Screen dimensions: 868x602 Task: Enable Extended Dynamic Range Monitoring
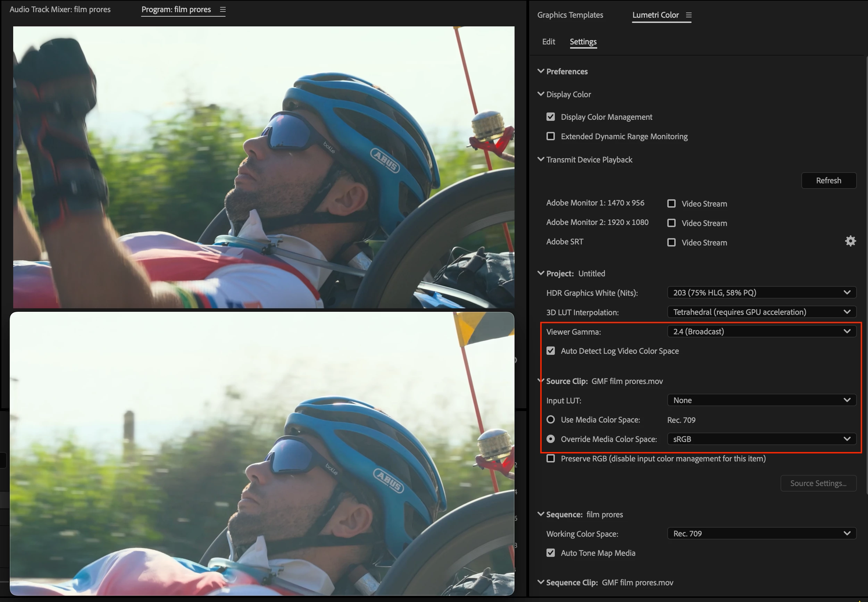coord(550,136)
